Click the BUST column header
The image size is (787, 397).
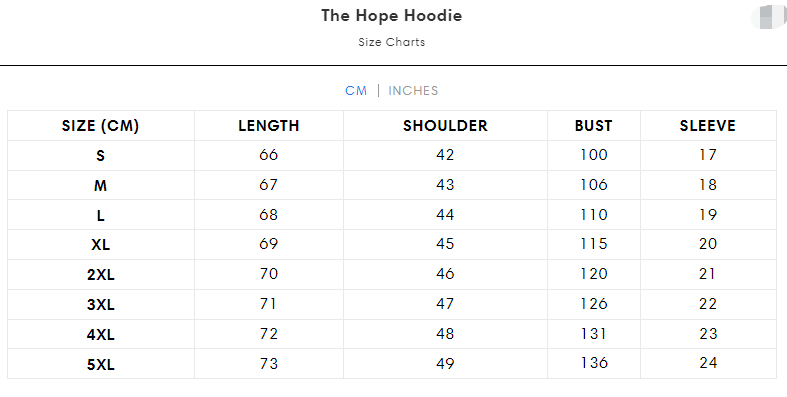coord(593,125)
